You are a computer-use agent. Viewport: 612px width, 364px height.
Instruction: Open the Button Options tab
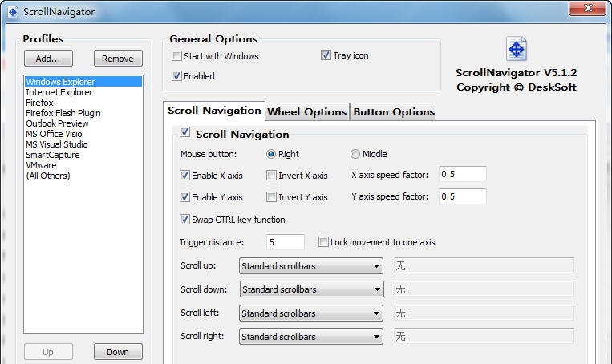[x=393, y=112]
